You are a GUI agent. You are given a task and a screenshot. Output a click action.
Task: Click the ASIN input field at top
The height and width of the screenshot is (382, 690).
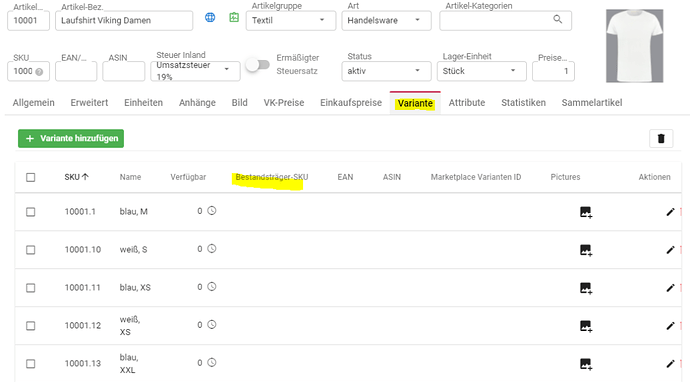coord(124,71)
